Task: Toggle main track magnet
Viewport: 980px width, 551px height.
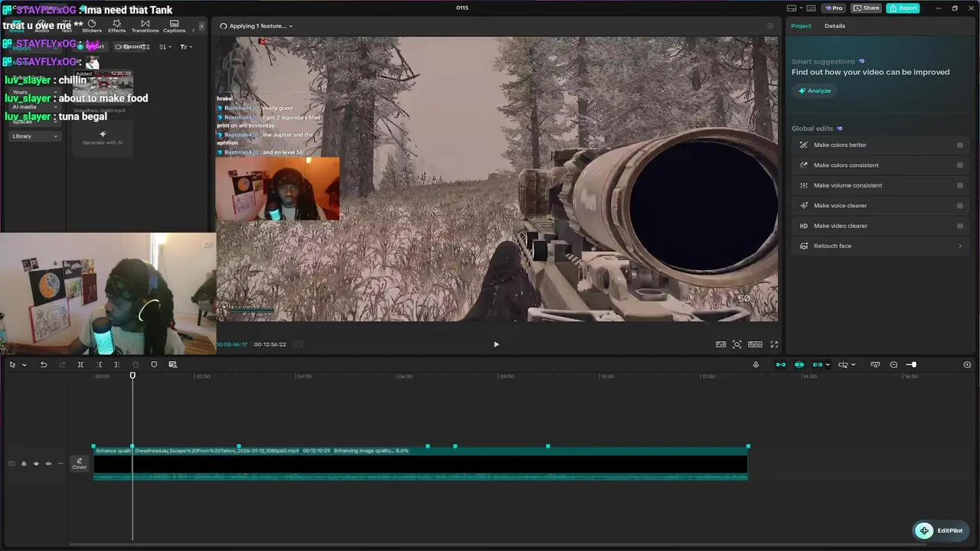Action: (781, 364)
